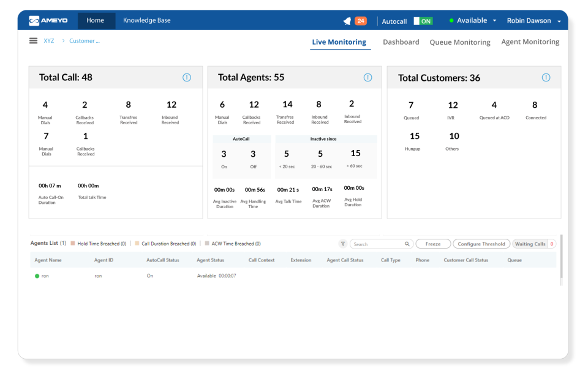Click the Queued count 7

(x=411, y=105)
